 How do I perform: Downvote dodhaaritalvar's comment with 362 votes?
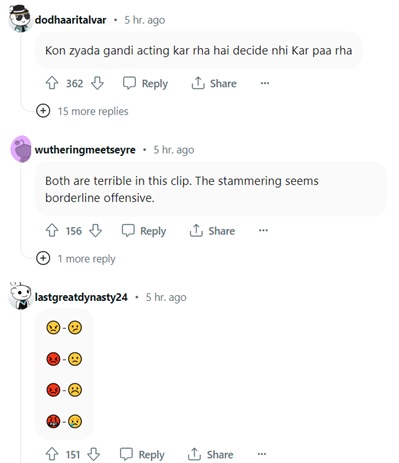pyautogui.click(x=97, y=83)
